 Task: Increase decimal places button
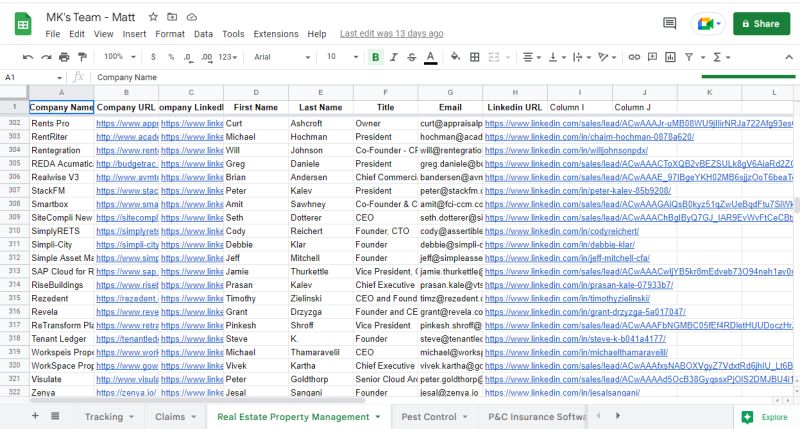(207, 57)
